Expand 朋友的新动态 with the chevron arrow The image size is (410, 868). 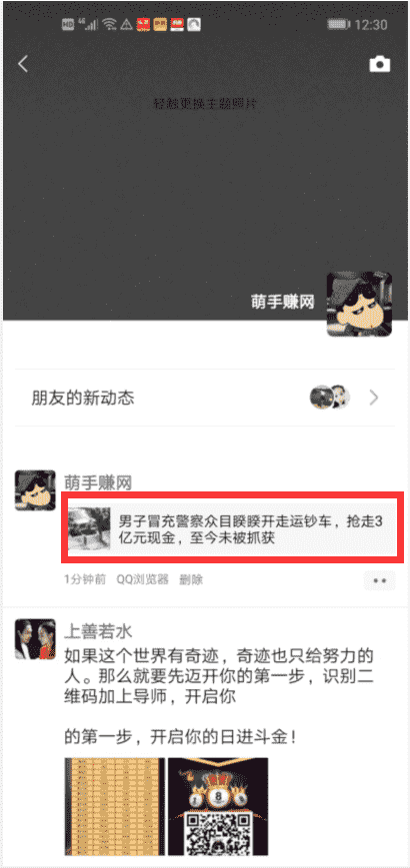(x=375, y=398)
